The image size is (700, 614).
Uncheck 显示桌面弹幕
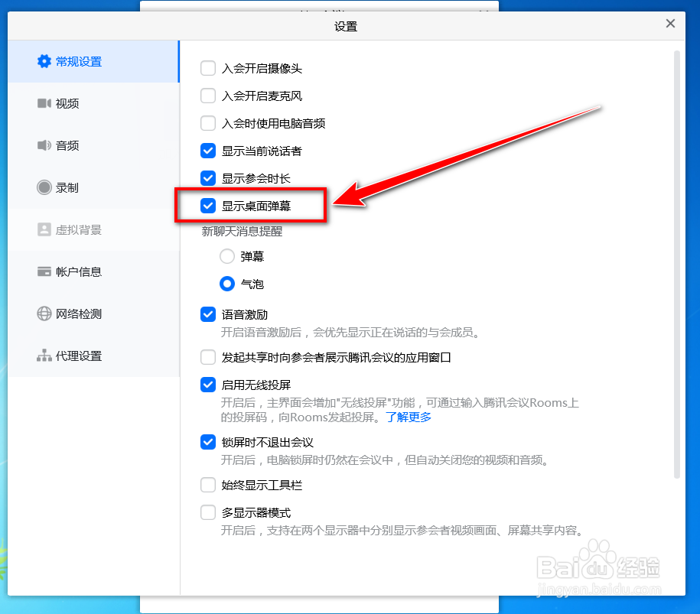tap(207, 205)
